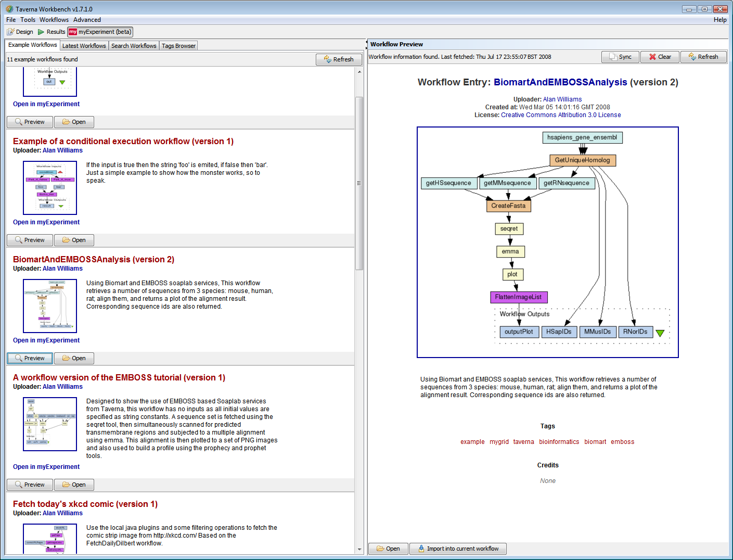Screen dimensions: 733x560
Task: Open the Tools menu
Action: [x=28, y=20]
